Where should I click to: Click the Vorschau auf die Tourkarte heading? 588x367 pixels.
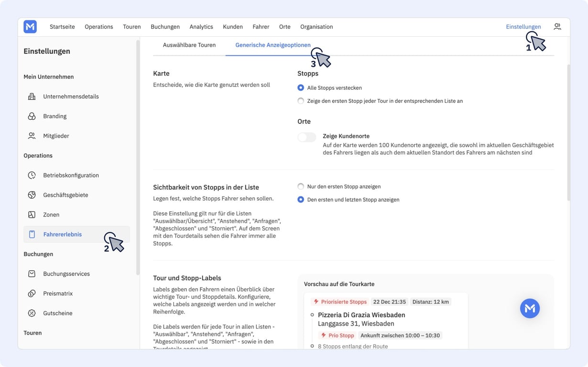(339, 284)
